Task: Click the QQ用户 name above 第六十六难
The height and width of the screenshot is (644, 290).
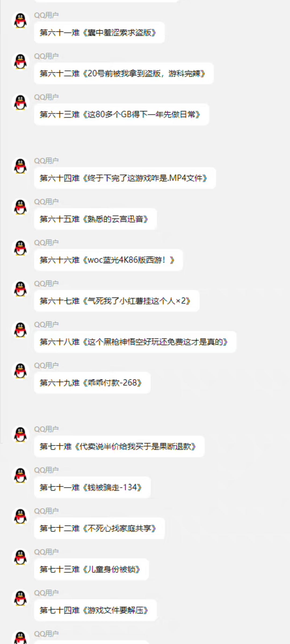Action: click(46, 243)
